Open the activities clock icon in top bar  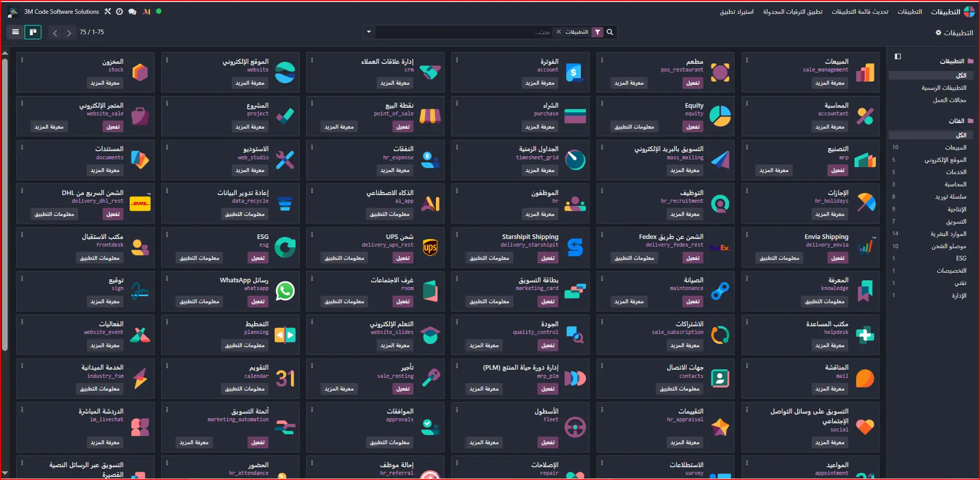coord(119,12)
